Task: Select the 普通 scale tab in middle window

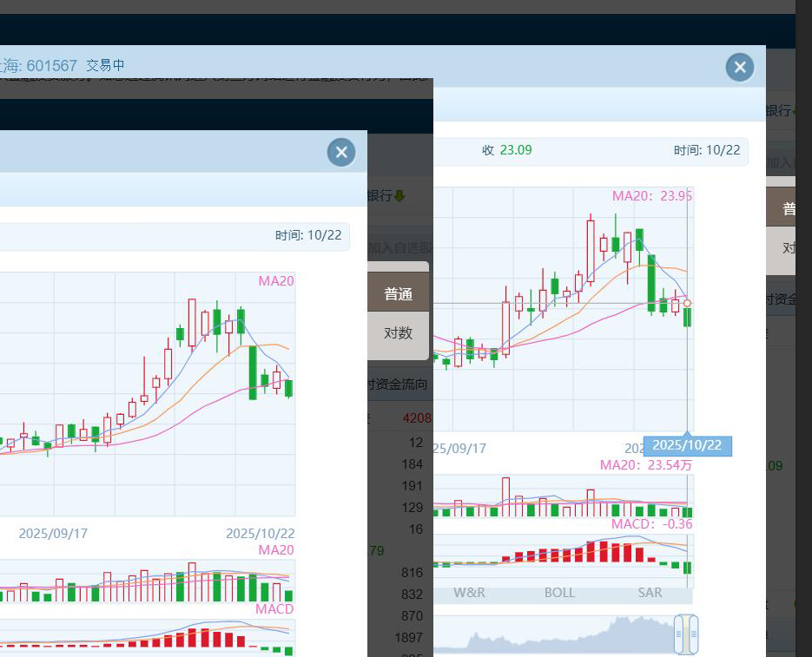Action: [399, 293]
